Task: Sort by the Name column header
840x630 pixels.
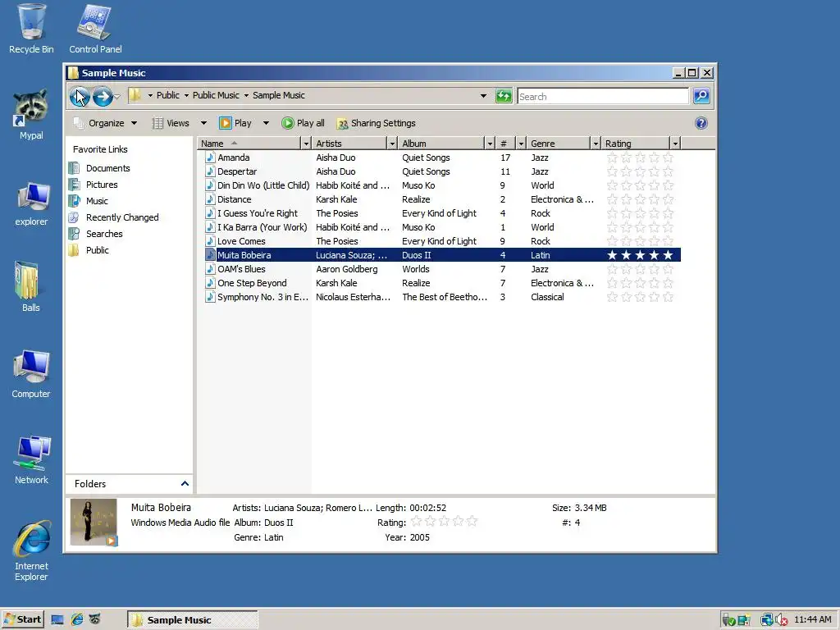Action: tap(249, 144)
